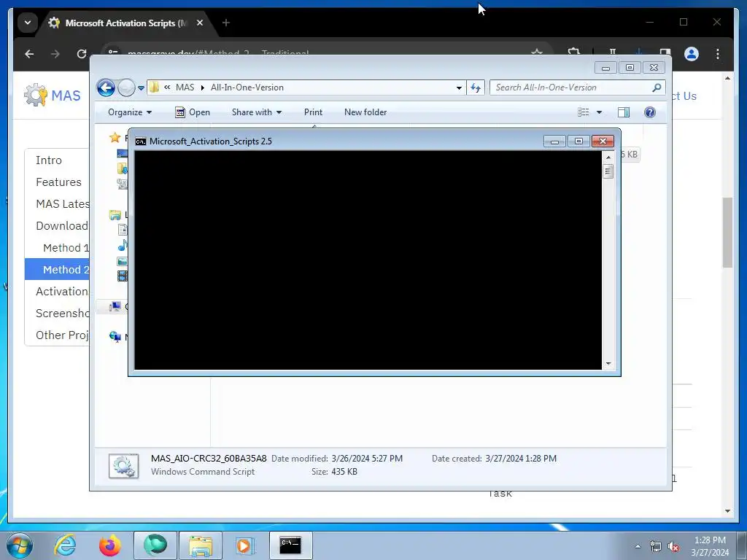Open Intro in MAS sidebar
This screenshot has width=747, height=560.
49,160
